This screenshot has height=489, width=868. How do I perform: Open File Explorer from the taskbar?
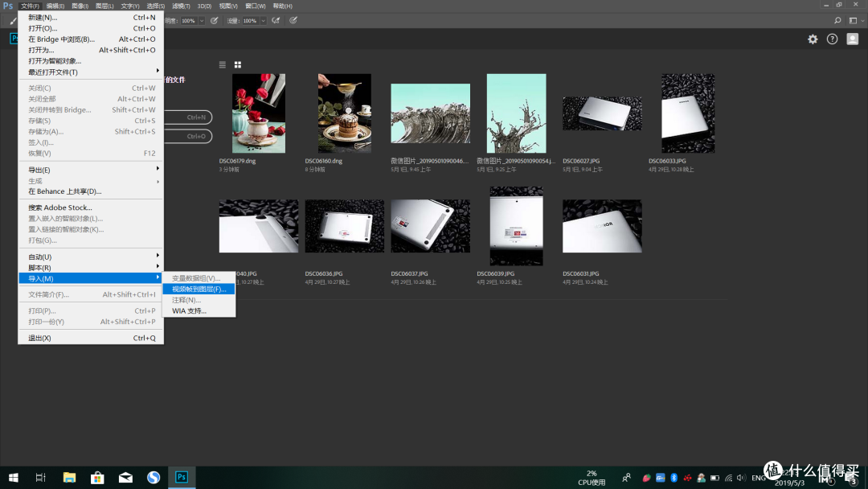[x=69, y=478]
